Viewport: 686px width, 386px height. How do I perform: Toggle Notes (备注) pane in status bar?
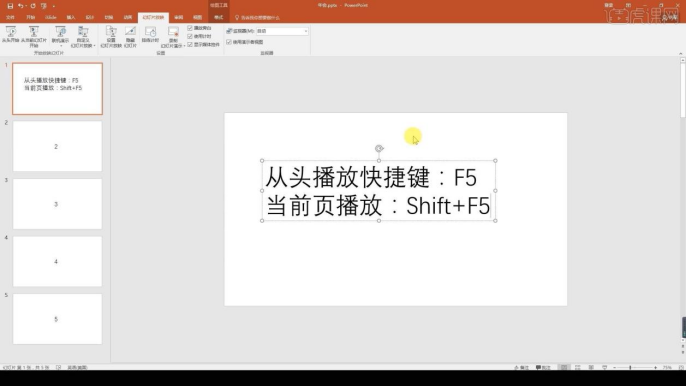click(x=521, y=368)
